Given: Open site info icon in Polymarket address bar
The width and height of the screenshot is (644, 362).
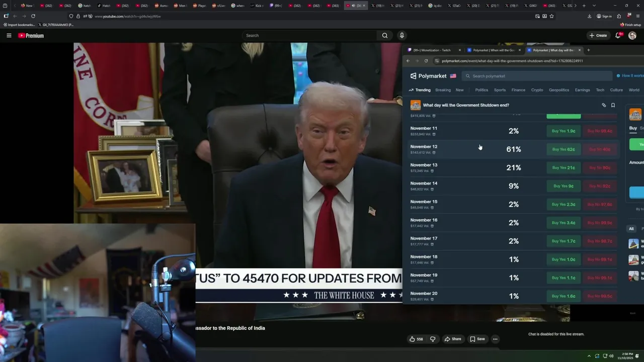Looking at the screenshot, I should pyautogui.click(x=437, y=61).
